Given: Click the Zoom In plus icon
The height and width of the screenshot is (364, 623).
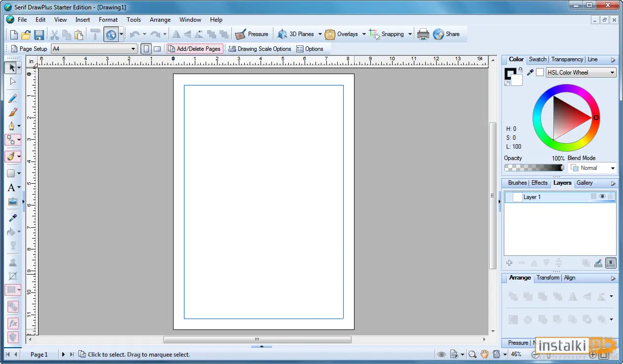Looking at the screenshot, I should coord(593,354).
